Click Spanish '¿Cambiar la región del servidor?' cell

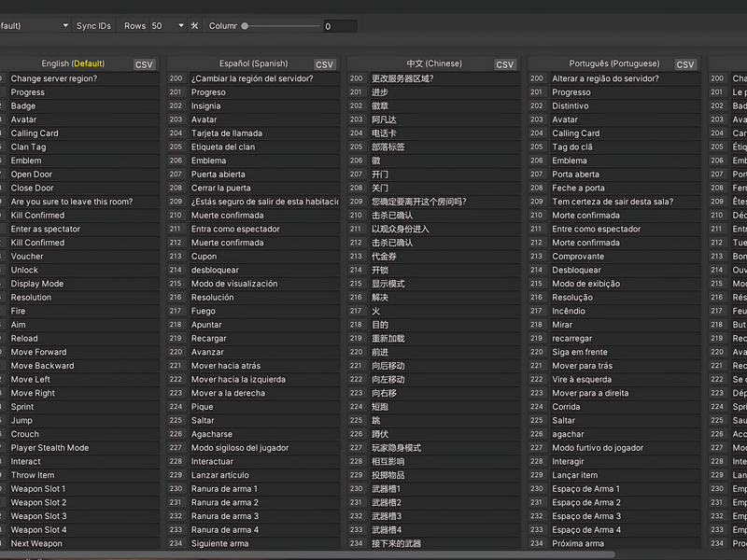264,78
